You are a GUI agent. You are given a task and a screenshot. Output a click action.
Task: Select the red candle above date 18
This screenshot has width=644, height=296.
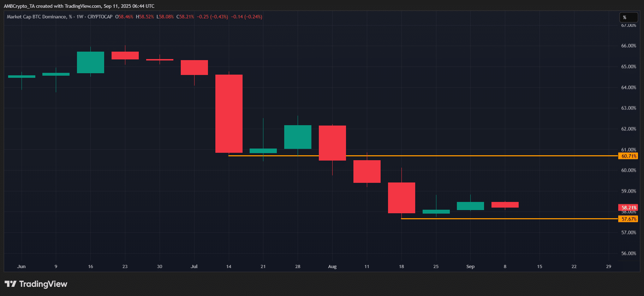point(401,198)
